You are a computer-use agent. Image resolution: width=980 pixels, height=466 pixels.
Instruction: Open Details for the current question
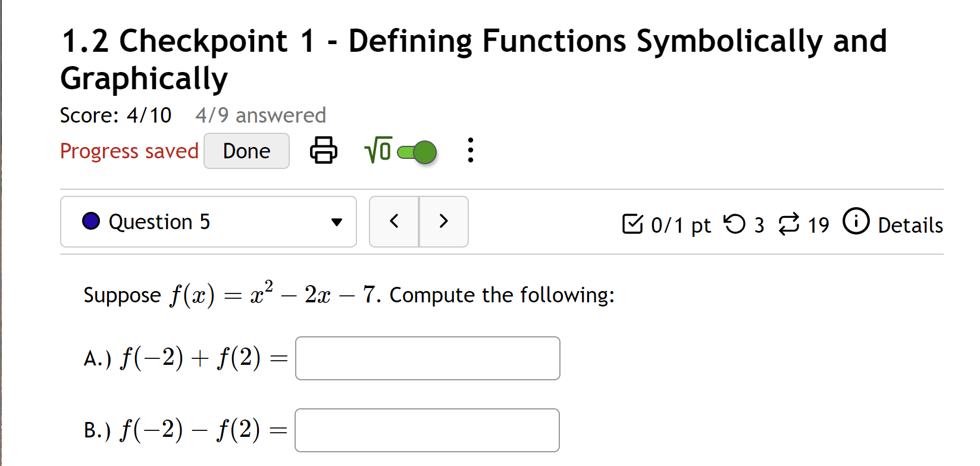(911, 226)
